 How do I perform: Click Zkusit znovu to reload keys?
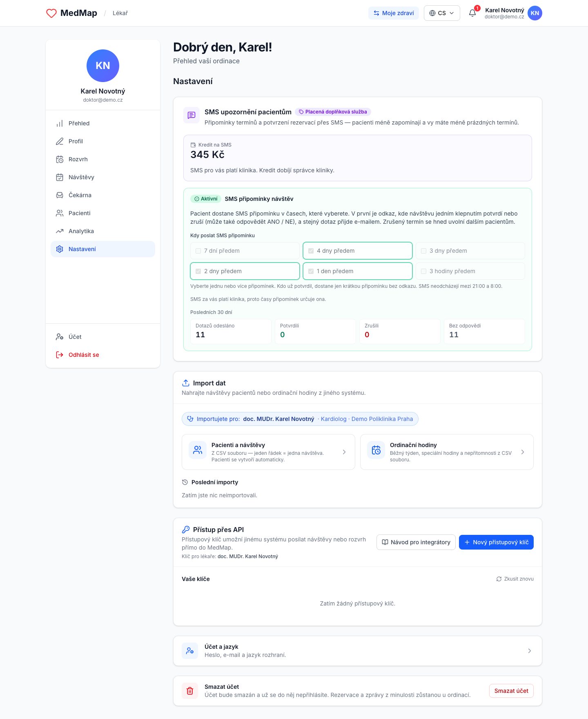coord(515,579)
